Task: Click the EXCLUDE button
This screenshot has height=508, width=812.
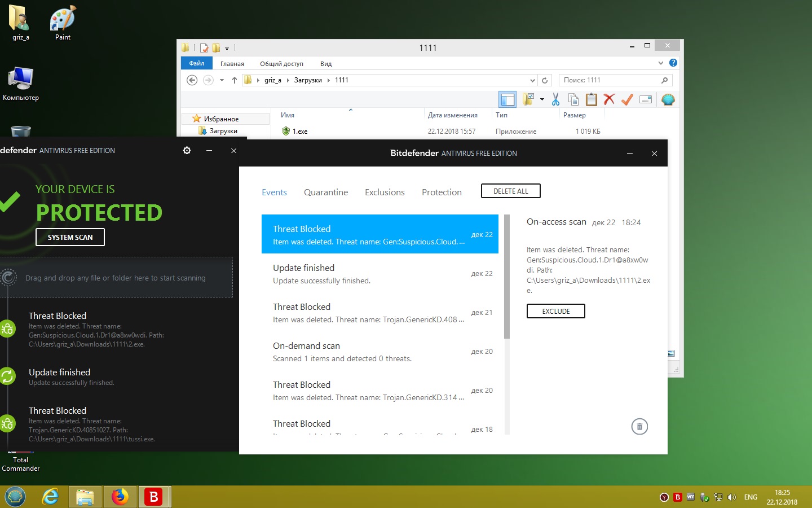Action: (555, 311)
